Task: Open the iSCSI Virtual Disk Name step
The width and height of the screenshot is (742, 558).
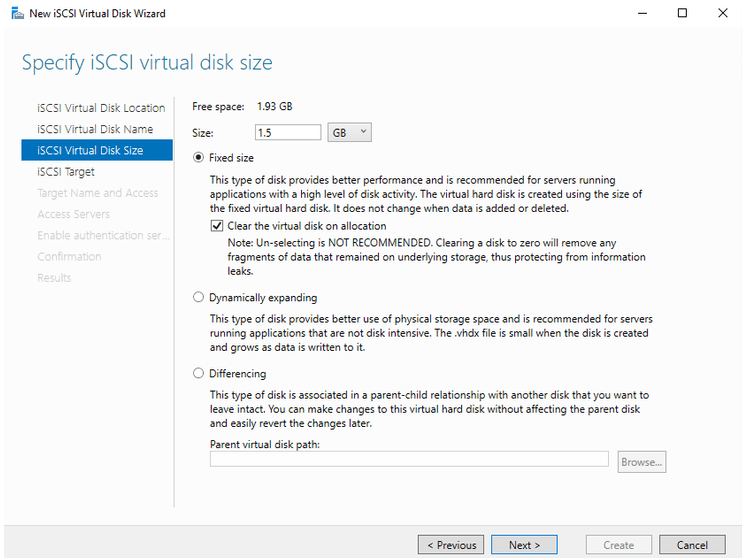Action: point(95,129)
